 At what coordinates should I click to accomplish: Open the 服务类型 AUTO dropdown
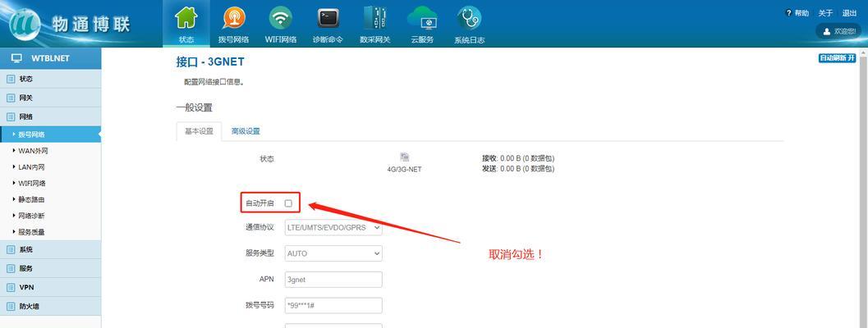[x=333, y=253]
